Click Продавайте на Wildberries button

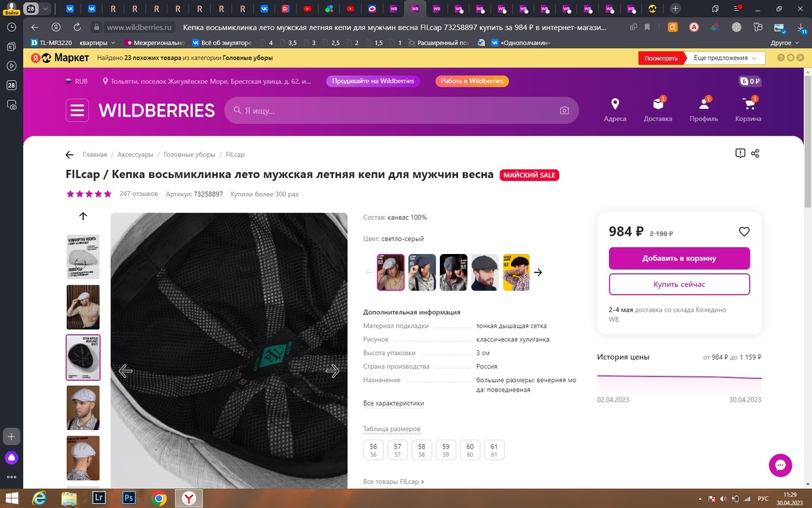click(374, 81)
